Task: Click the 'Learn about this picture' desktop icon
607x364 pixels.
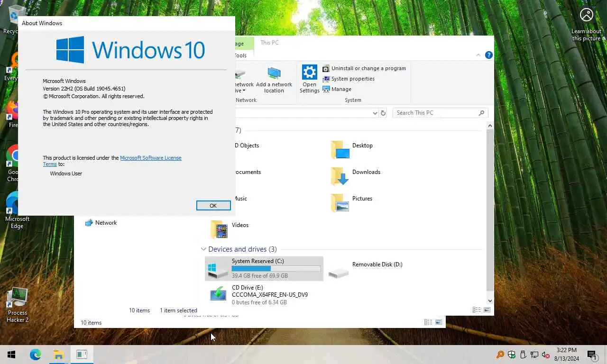Action: (587, 24)
